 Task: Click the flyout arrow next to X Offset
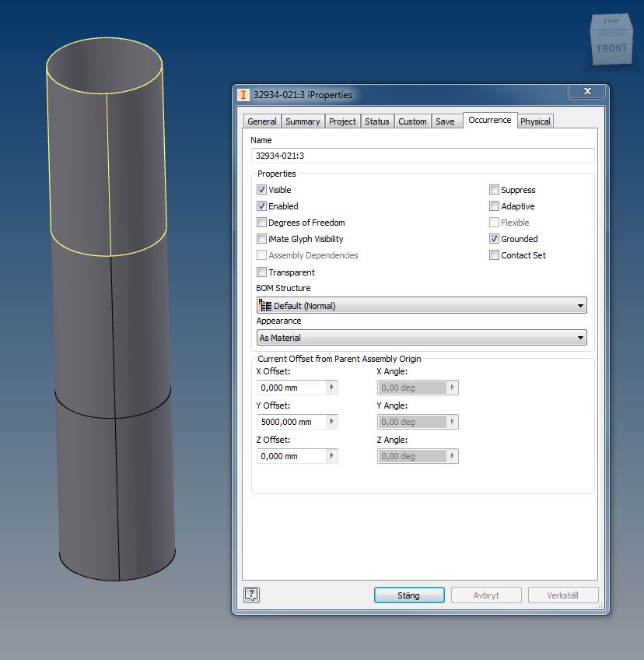332,387
